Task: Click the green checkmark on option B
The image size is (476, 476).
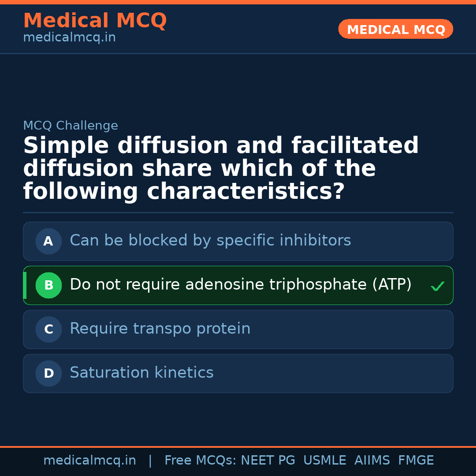Action: point(437,286)
